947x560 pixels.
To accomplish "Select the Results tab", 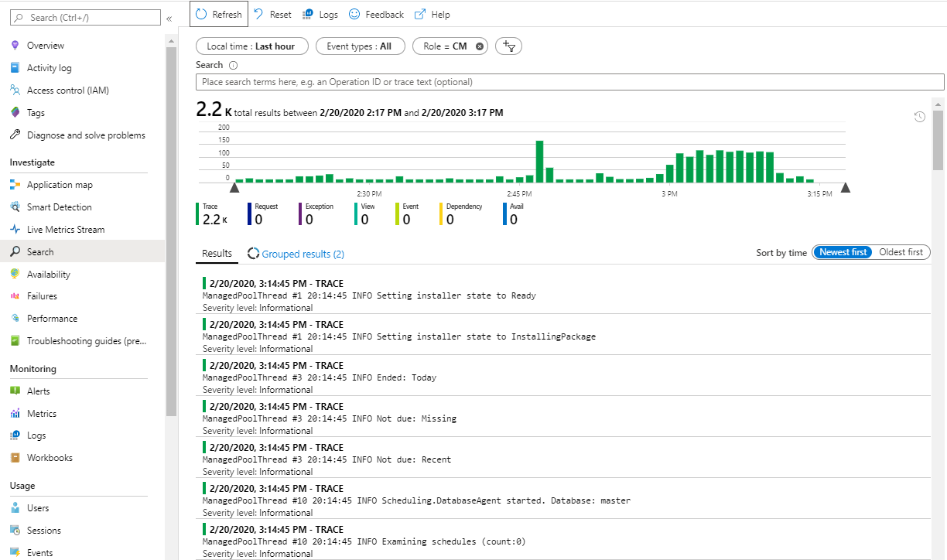I will tap(217, 253).
